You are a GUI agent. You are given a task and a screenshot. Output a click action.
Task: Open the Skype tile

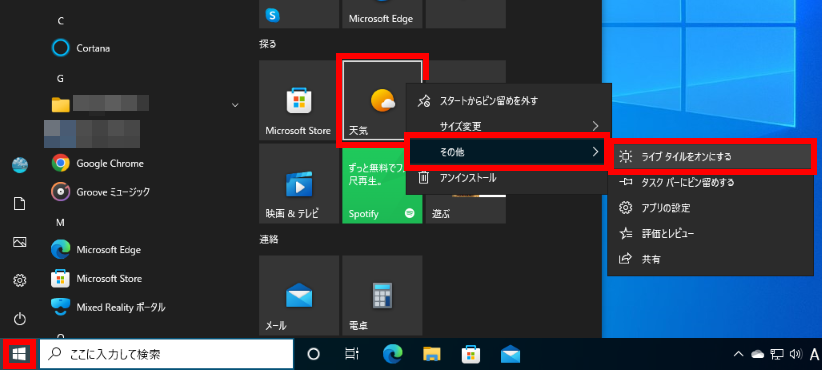tap(299, 14)
